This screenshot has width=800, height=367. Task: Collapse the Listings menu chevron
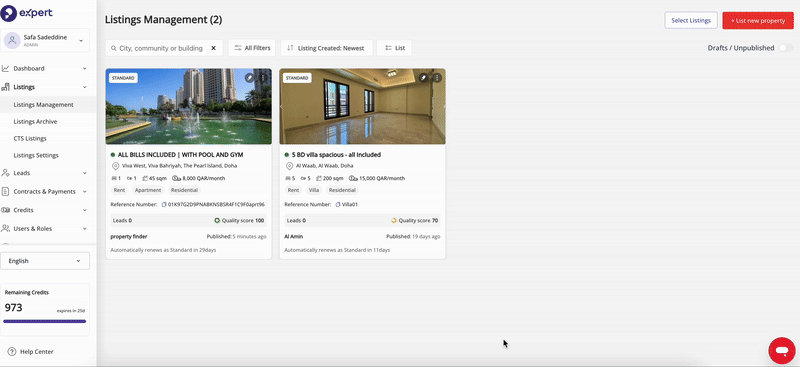(x=85, y=87)
